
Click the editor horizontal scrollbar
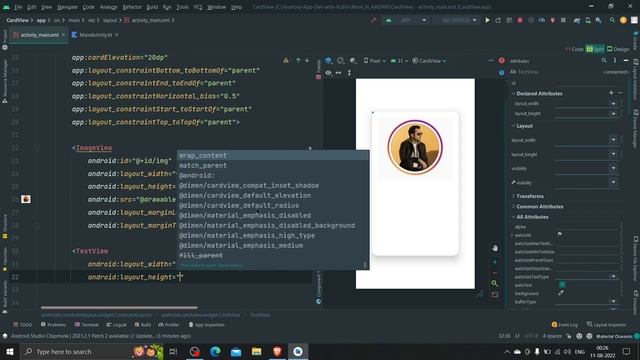pyautogui.click(x=119, y=307)
